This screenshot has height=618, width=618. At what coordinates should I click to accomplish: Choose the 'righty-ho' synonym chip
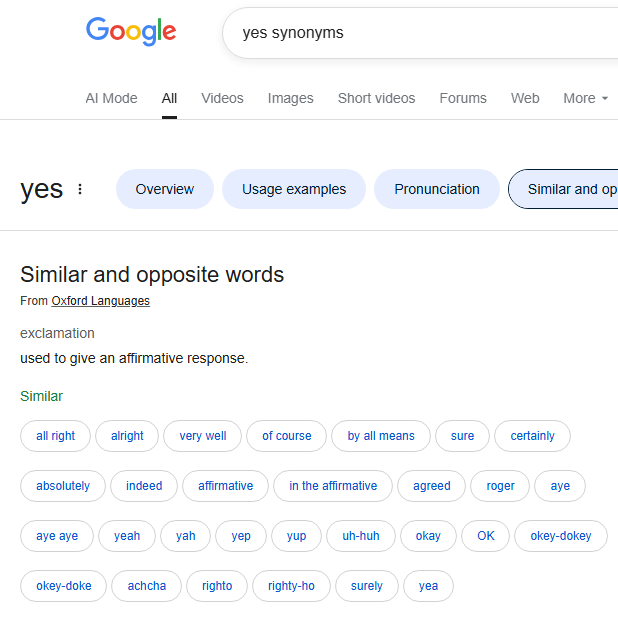point(291,586)
